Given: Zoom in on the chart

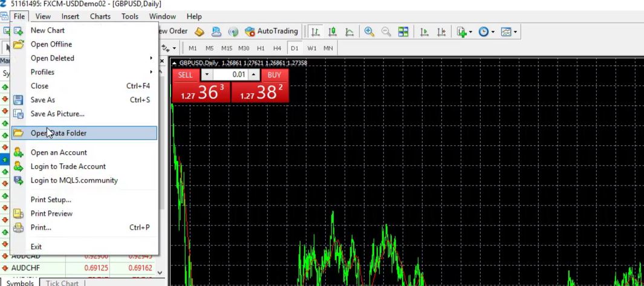Looking at the screenshot, I should [x=369, y=31].
